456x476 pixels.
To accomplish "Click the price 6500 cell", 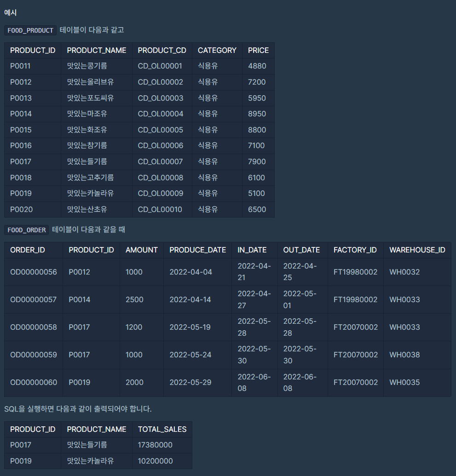I will [x=257, y=209].
